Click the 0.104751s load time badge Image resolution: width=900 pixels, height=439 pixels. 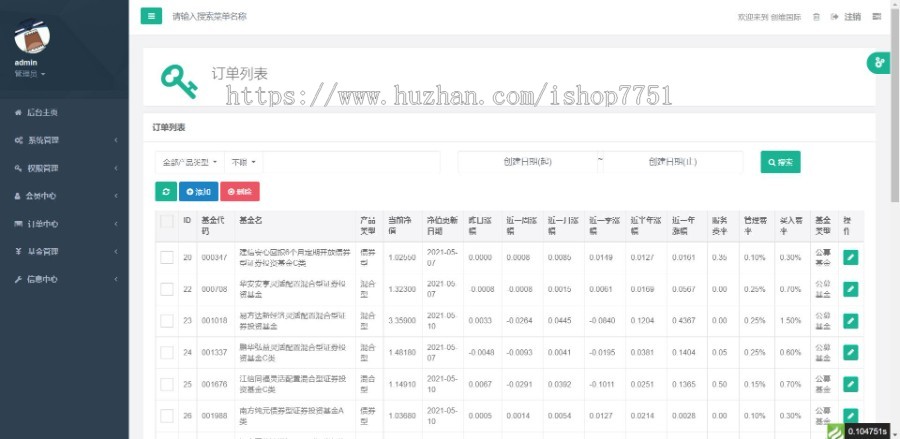866,432
